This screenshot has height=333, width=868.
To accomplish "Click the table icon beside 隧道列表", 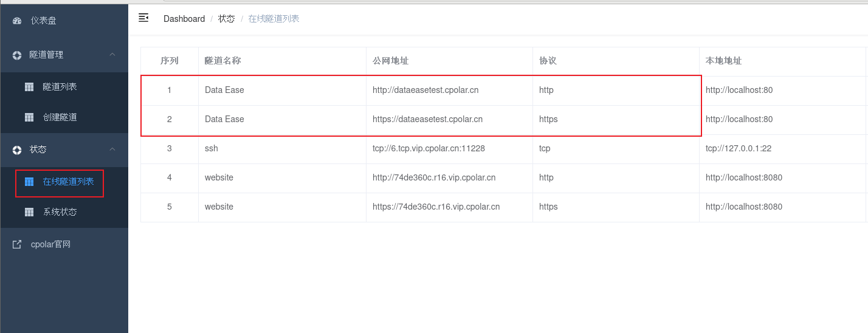I will coord(29,87).
